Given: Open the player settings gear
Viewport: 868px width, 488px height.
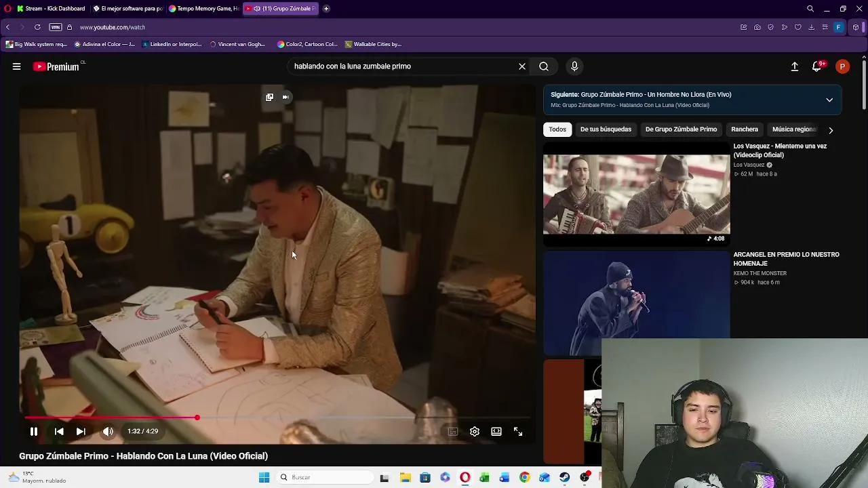Looking at the screenshot, I should pos(475,431).
